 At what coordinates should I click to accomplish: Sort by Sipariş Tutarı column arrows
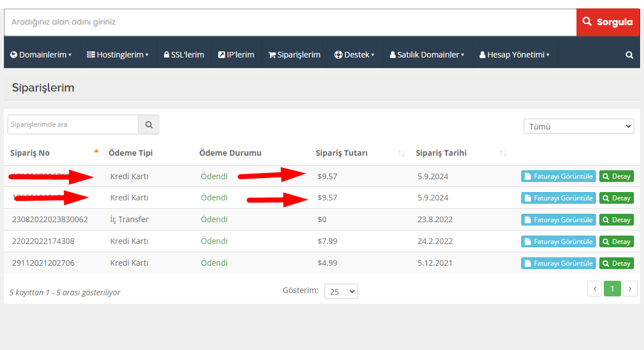point(401,153)
